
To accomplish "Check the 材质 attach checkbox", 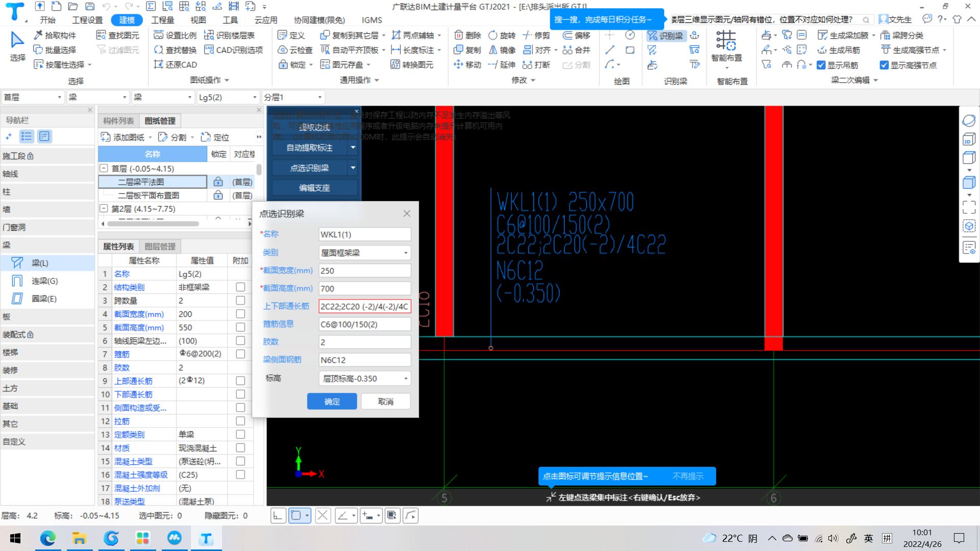I will [240, 447].
